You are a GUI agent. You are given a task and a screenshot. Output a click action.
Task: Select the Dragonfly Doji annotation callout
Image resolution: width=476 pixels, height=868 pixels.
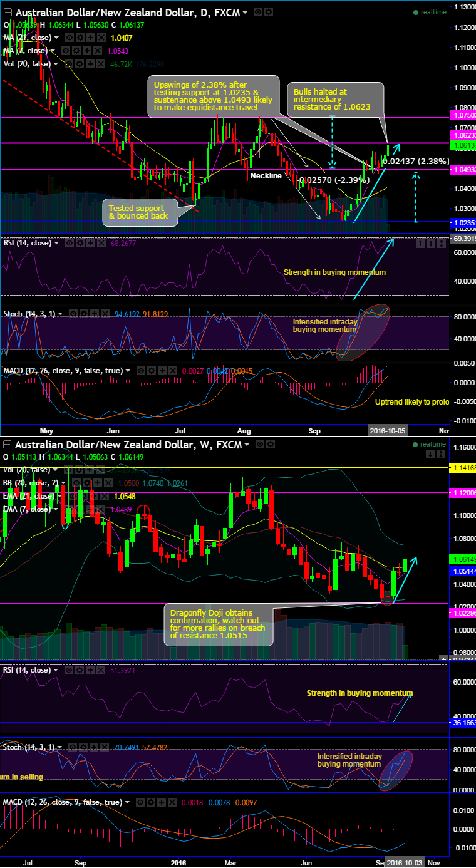click(219, 624)
